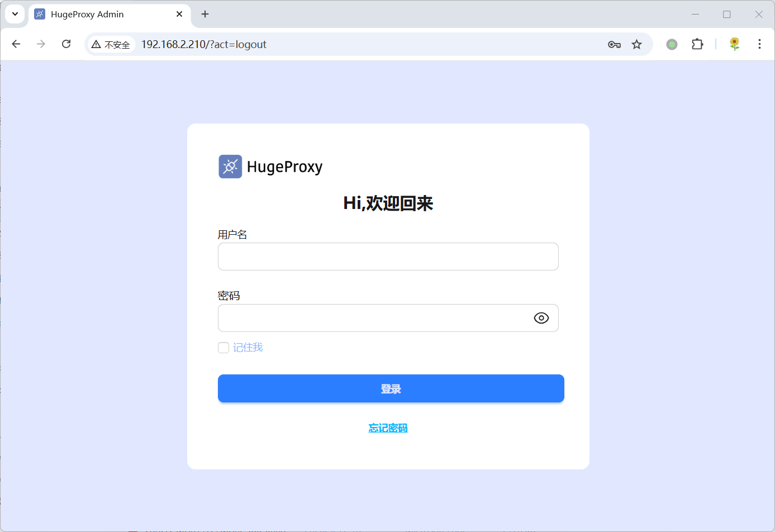Toggle password visibility with the eye icon
This screenshot has width=775, height=532.
[541, 317]
